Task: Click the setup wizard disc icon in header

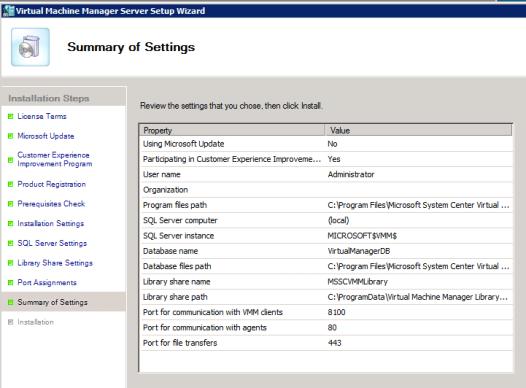Action: pos(30,47)
